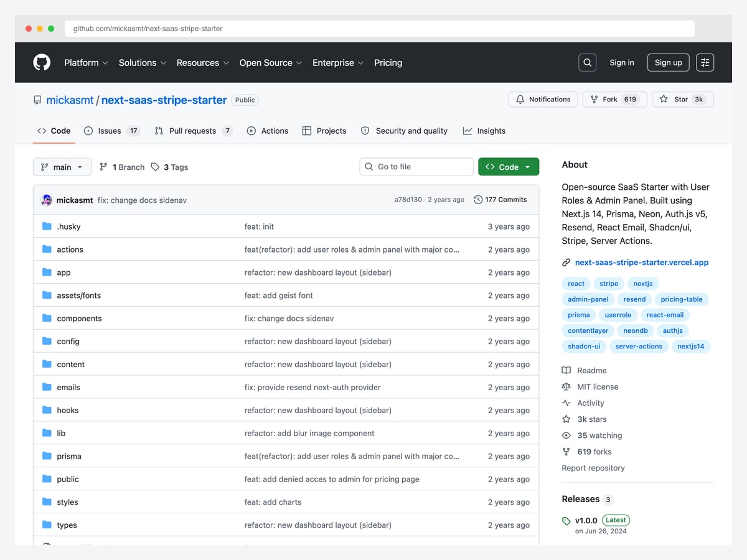Click the prisma folder icon

47,456
